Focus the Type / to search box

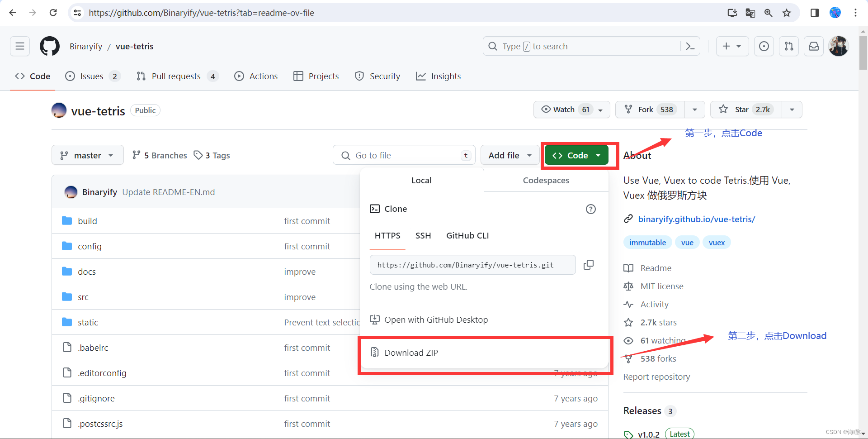click(583, 46)
